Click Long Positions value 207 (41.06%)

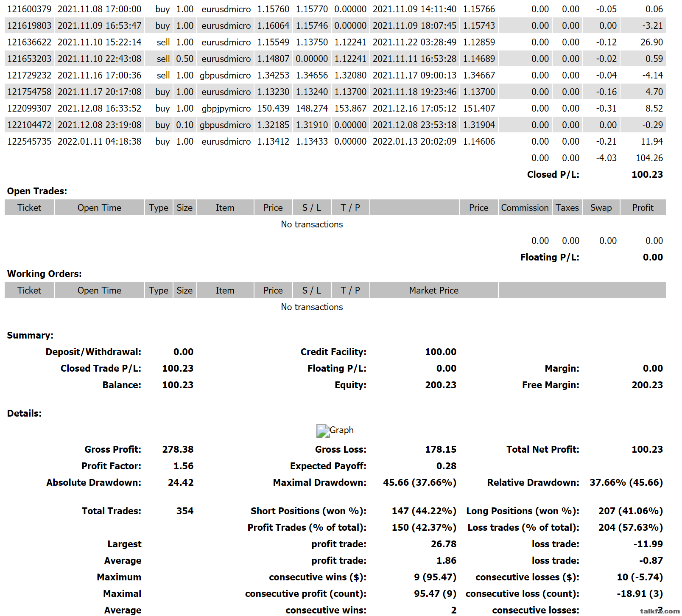[x=631, y=511]
